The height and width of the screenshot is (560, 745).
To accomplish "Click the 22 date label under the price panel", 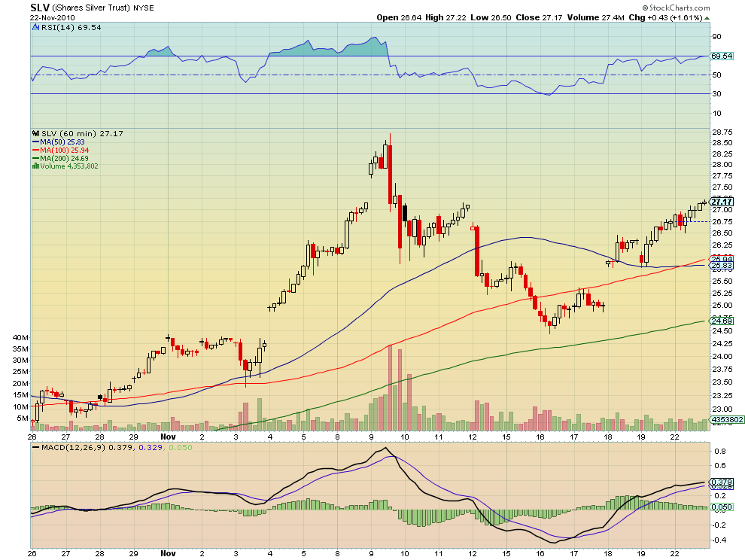I will [675, 437].
